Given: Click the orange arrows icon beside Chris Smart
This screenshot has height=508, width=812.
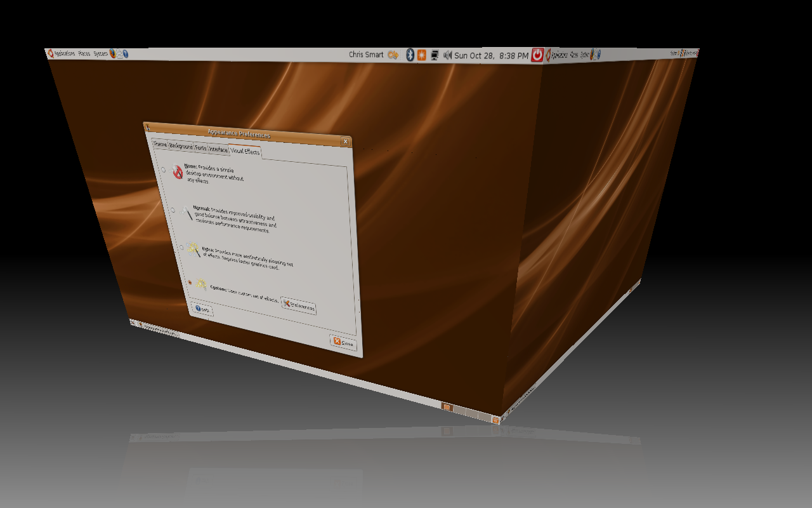Looking at the screenshot, I should pyautogui.click(x=393, y=55).
